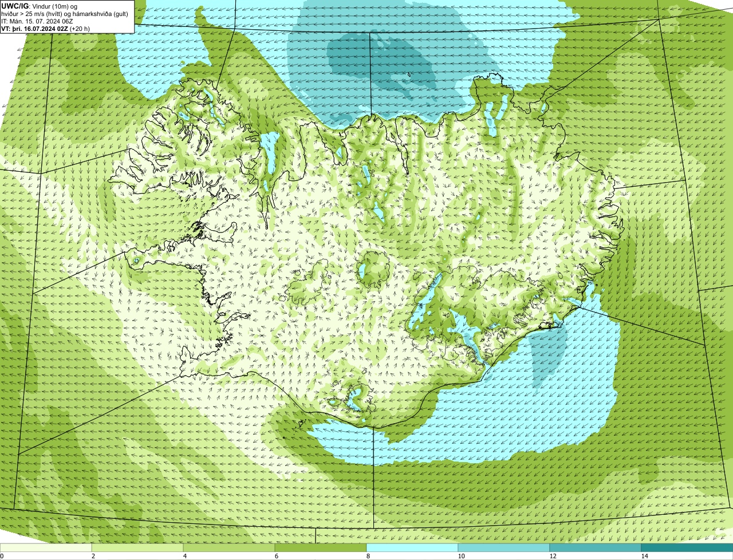Click the valid time line 'VT: þri. 16.07.2024 02Z (+20 h)'

click(46, 28)
